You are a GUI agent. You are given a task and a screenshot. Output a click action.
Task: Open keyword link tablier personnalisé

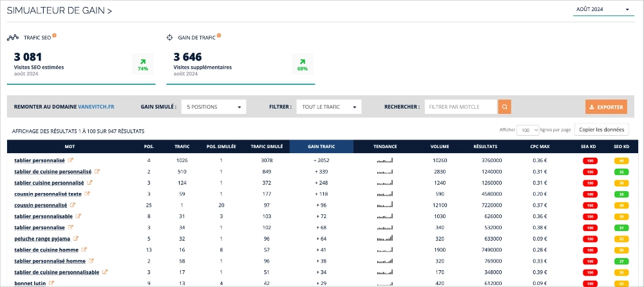pos(39,160)
